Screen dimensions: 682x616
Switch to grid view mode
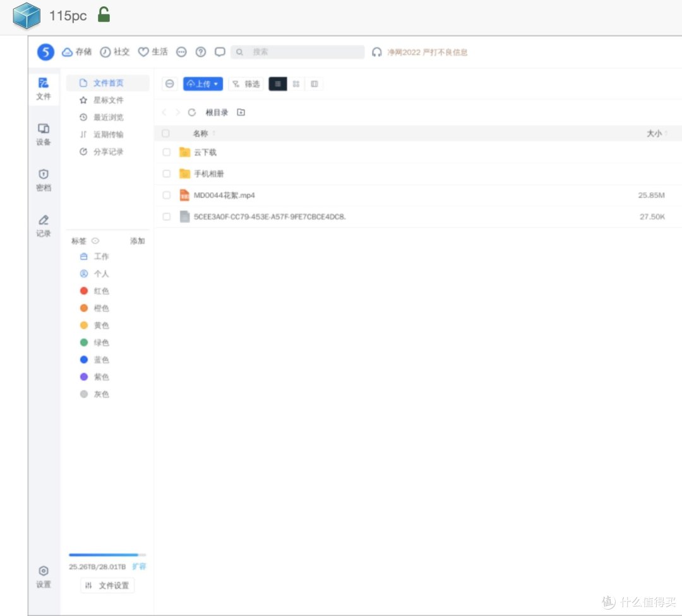[296, 83]
